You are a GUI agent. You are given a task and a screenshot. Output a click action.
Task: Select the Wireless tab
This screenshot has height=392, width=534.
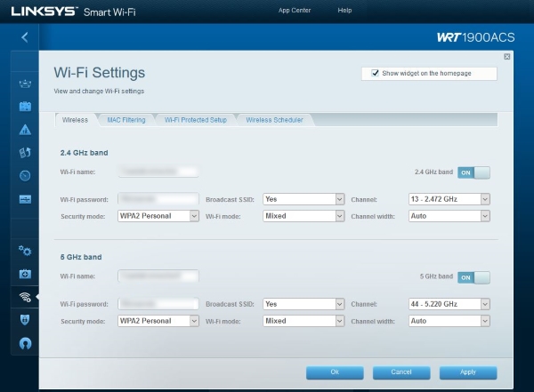point(76,120)
